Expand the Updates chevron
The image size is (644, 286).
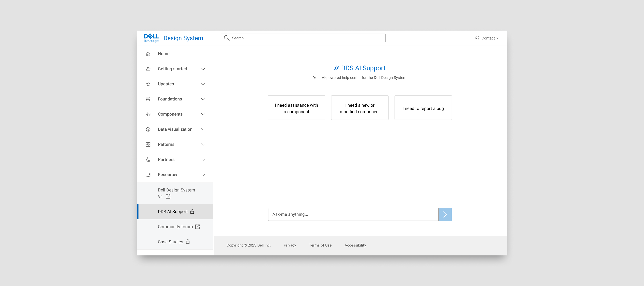203,84
